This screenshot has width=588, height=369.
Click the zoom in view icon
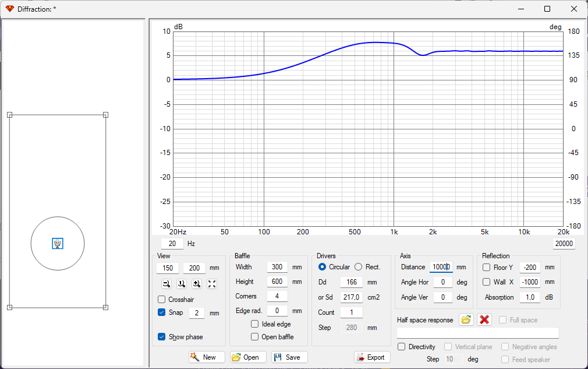pos(197,284)
